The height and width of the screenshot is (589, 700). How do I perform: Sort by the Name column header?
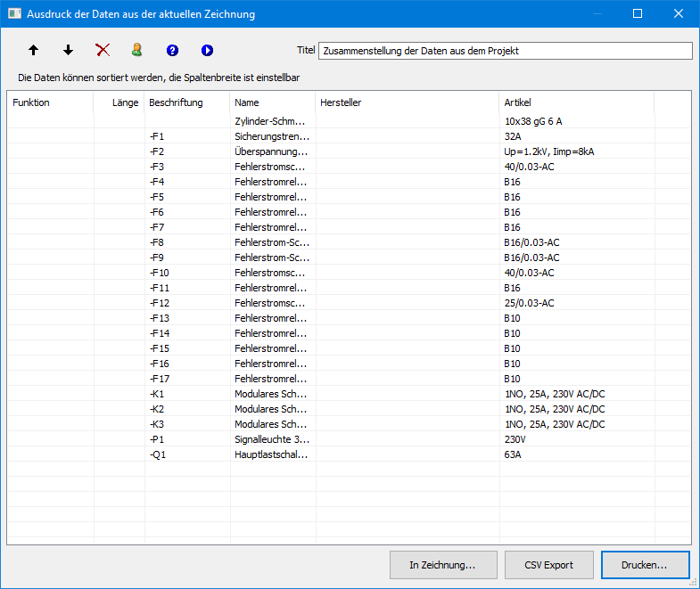(272, 102)
